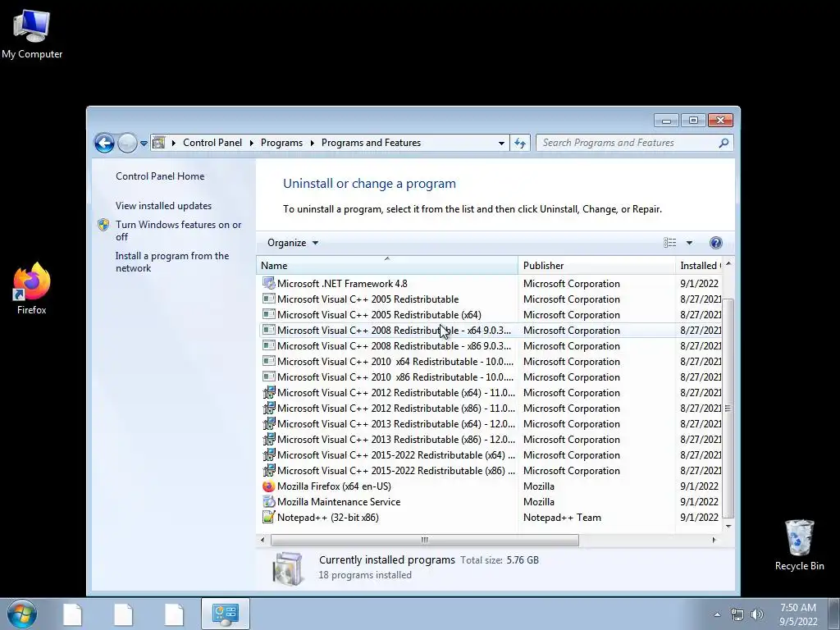This screenshot has width=840, height=630.
Task: Open the More view options arrow
Action: click(689, 243)
